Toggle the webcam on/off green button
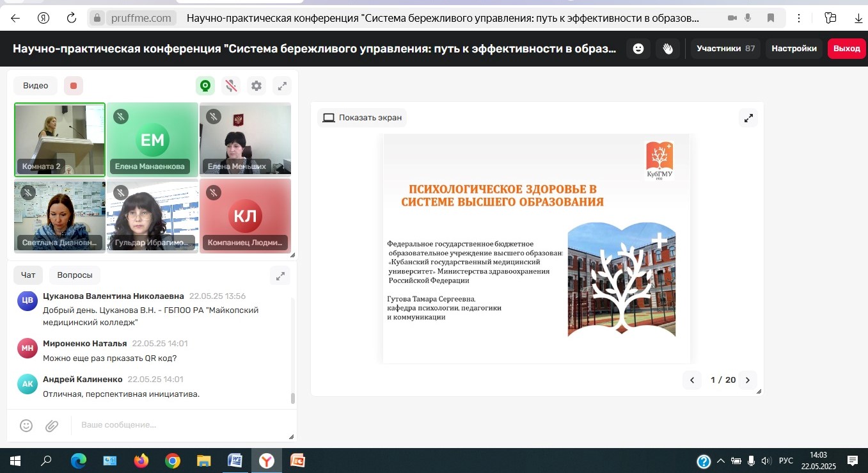The height and width of the screenshot is (473, 868). point(205,86)
